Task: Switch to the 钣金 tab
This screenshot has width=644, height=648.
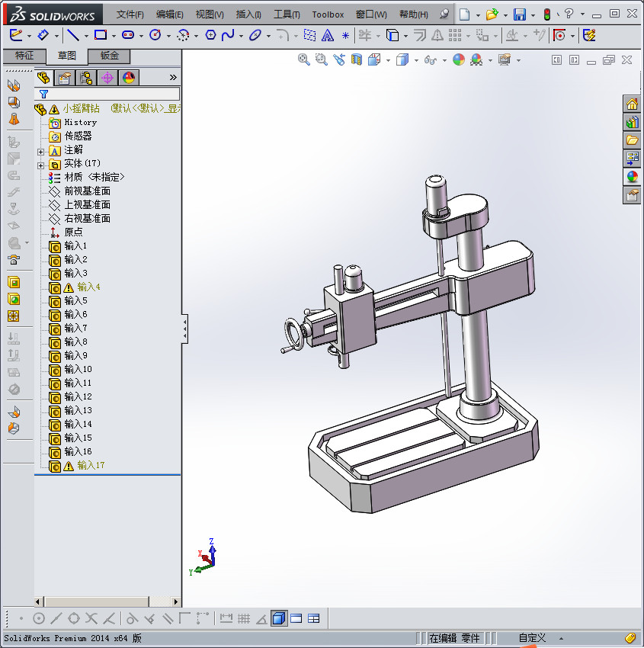Action: [x=109, y=56]
